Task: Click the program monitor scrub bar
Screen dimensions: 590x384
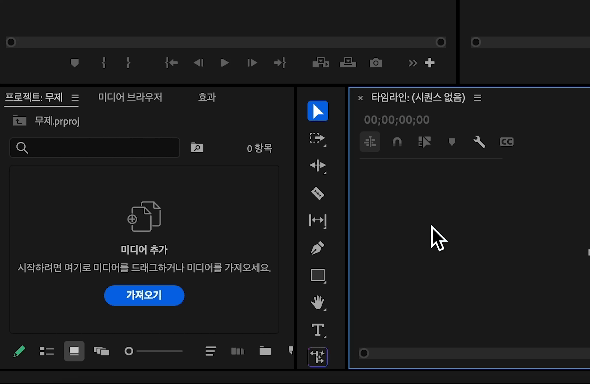Action: click(531, 42)
